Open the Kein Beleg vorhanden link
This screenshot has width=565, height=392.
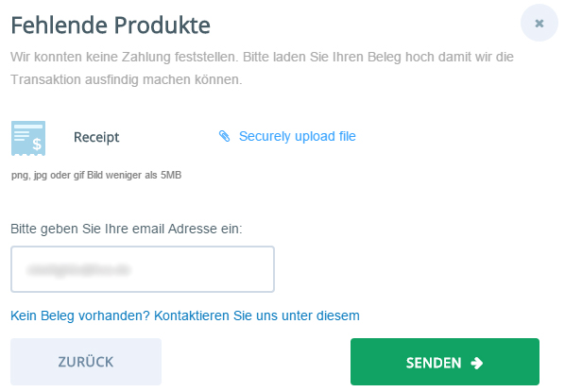coord(185,315)
